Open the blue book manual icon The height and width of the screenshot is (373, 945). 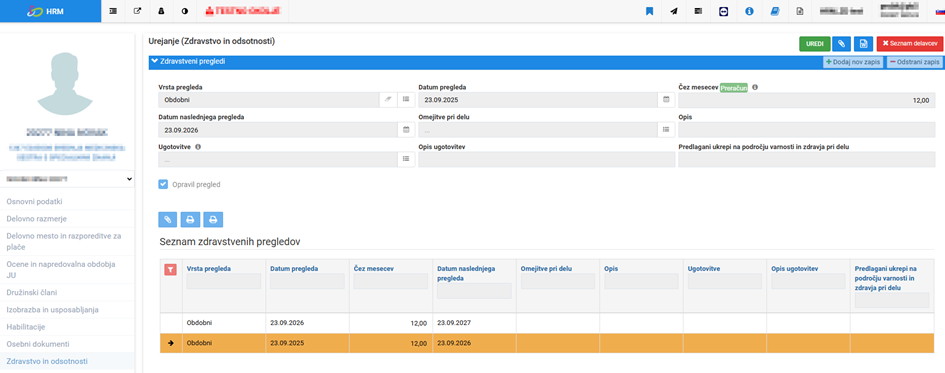click(x=774, y=11)
